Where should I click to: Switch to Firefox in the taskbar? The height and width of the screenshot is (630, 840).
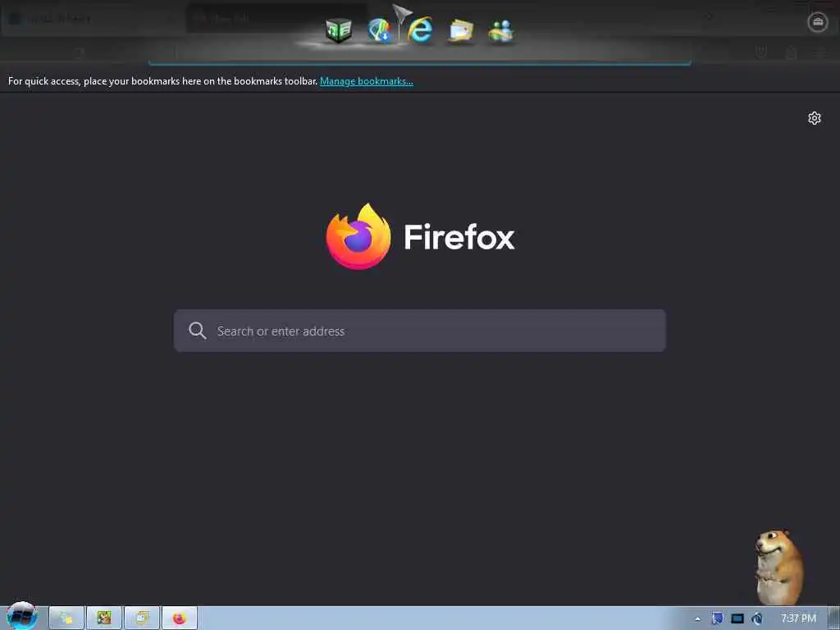[x=180, y=619]
